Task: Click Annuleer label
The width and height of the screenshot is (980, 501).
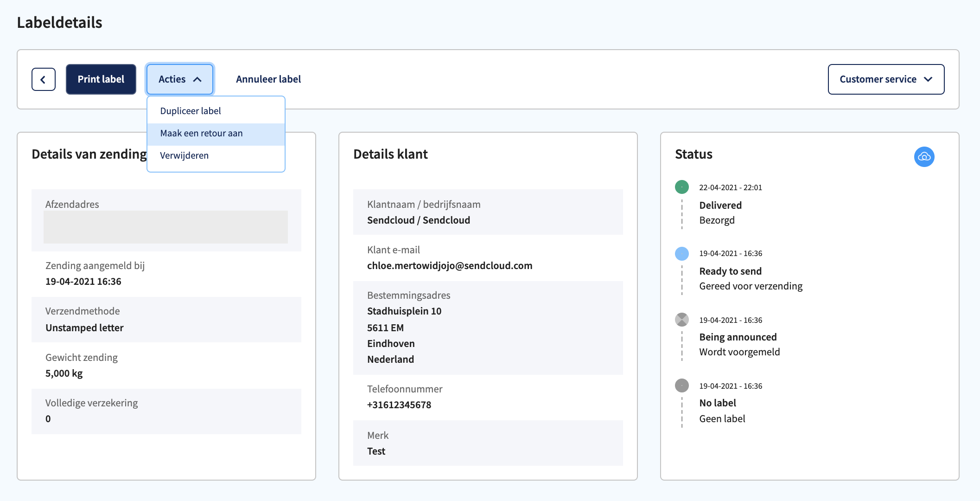Action: pyautogui.click(x=268, y=79)
